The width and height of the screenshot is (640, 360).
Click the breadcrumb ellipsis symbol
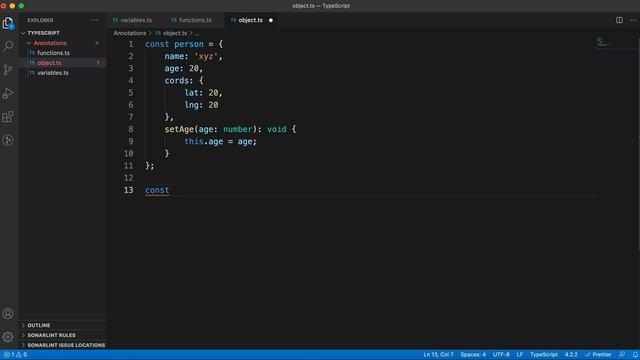(x=196, y=33)
